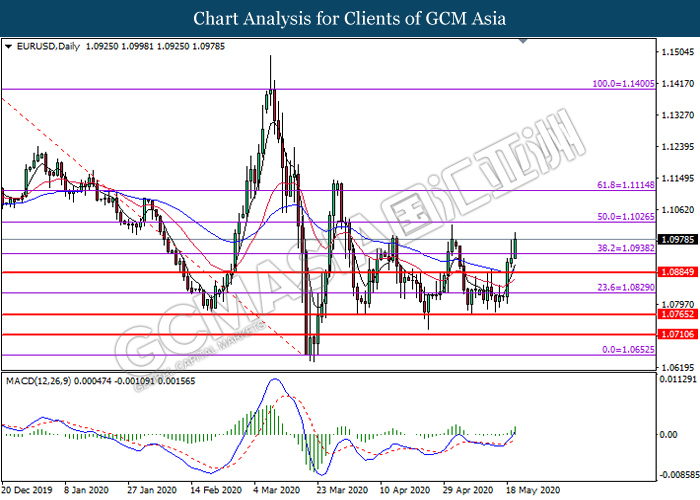Click the triangle arrow beside EURUSD.Daily
700x500 pixels.
(8, 46)
